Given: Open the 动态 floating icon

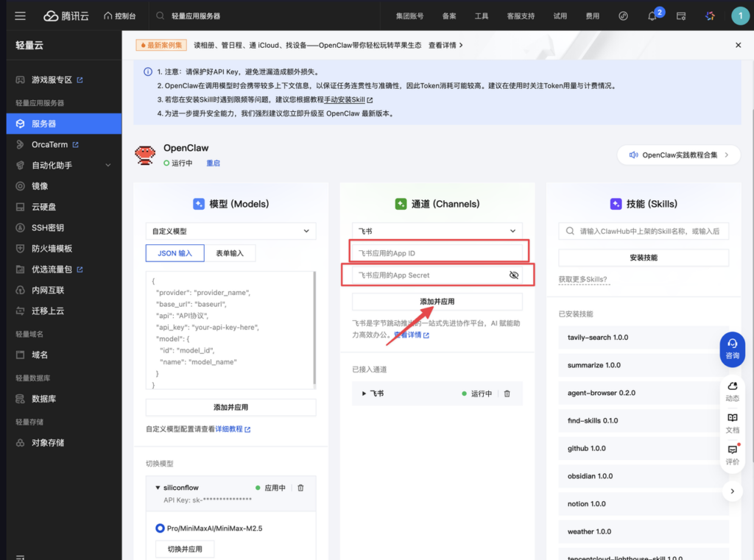Looking at the screenshot, I should 732,391.
